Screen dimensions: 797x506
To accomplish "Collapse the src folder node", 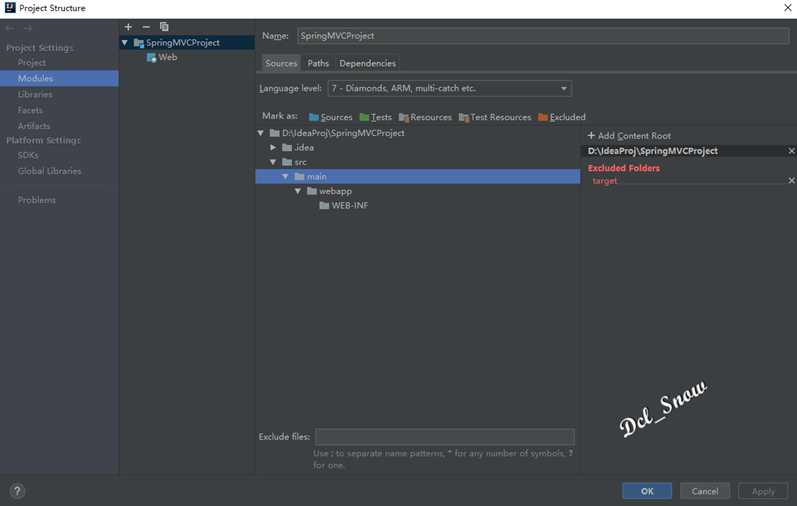I will 273,162.
